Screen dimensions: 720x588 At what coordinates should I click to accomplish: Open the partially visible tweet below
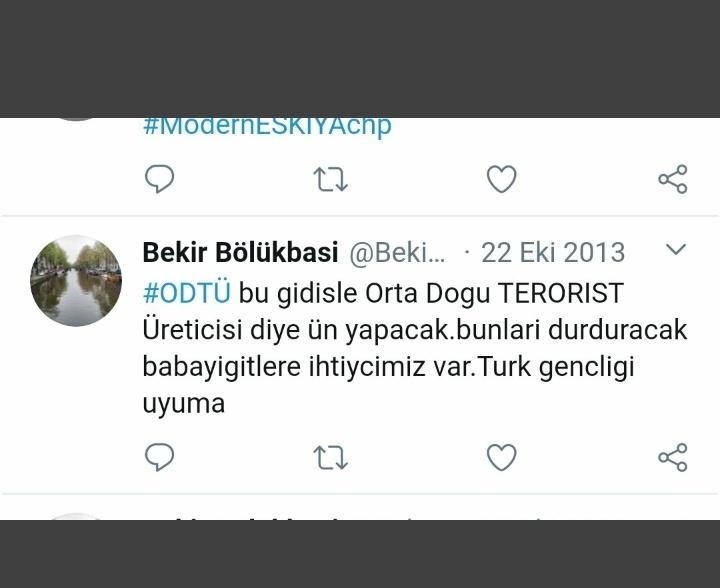[x=360, y=507]
